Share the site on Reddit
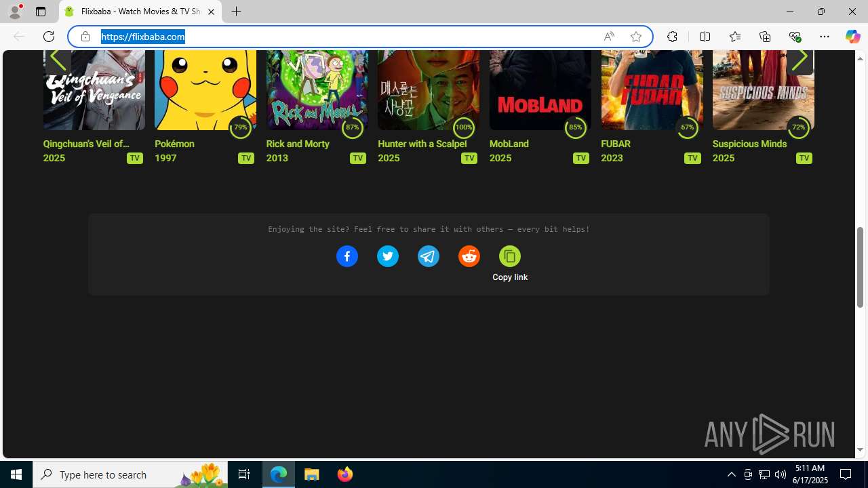The image size is (868, 488). (x=469, y=256)
